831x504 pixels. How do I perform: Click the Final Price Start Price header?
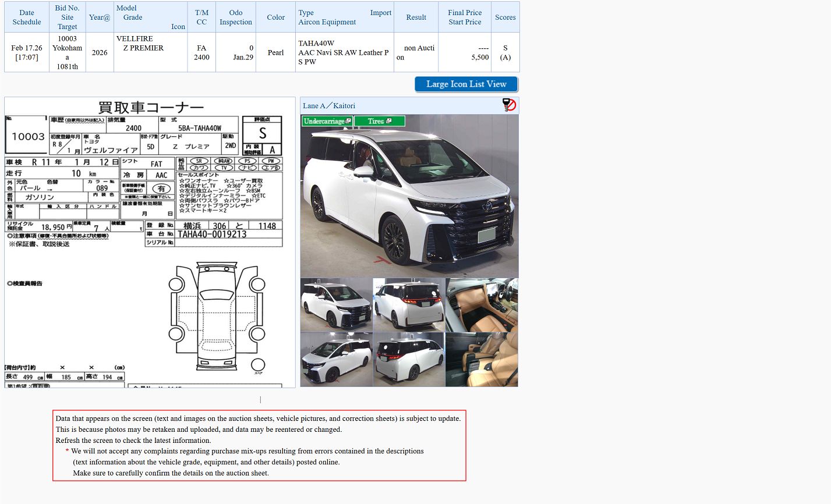point(465,17)
